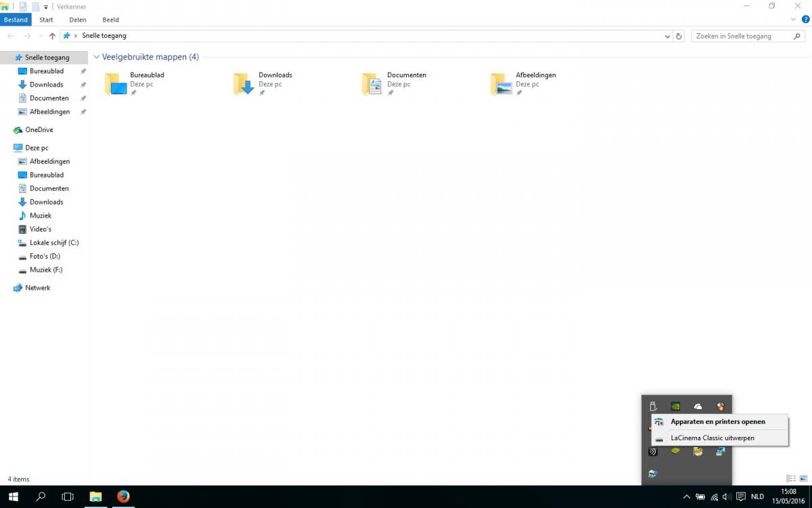Open the Delen ribbon tab
Viewport: 812px width, 508px height.
click(78, 20)
